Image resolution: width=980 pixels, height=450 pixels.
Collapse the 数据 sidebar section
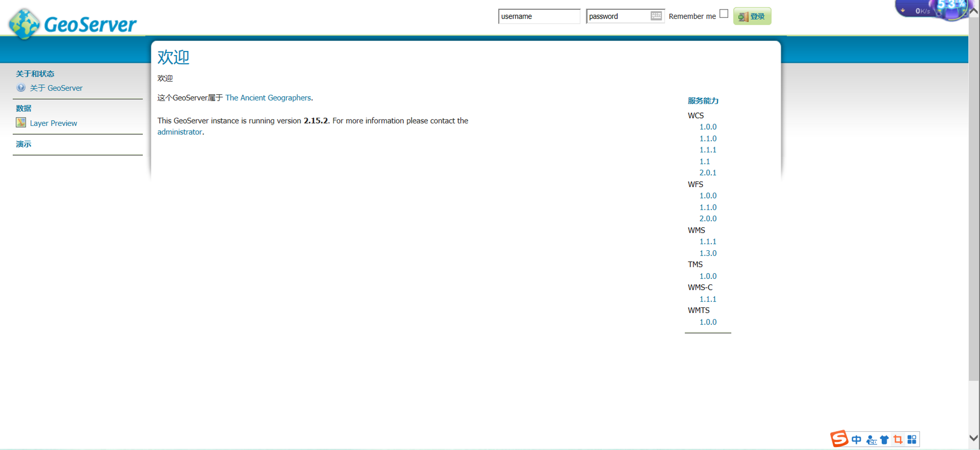(x=23, y=108)
